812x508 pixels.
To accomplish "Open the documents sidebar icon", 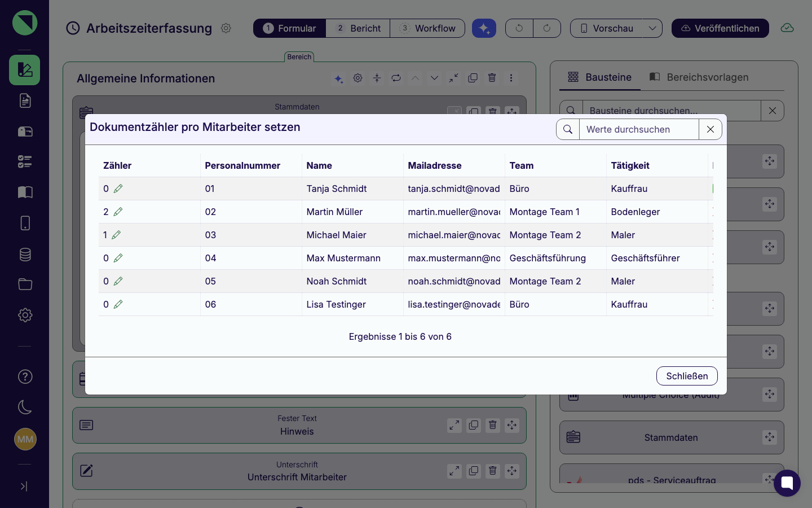I will 25,100.
